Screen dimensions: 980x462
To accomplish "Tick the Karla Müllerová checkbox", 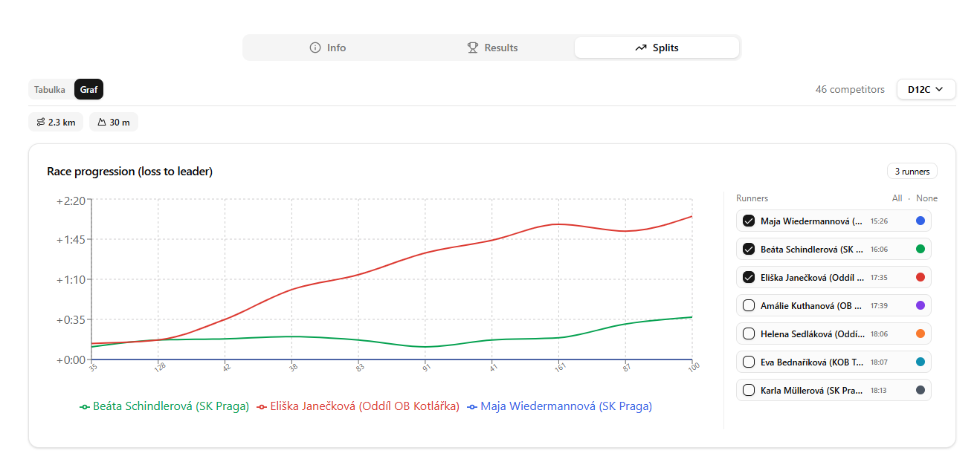I will tap(749, 390).
